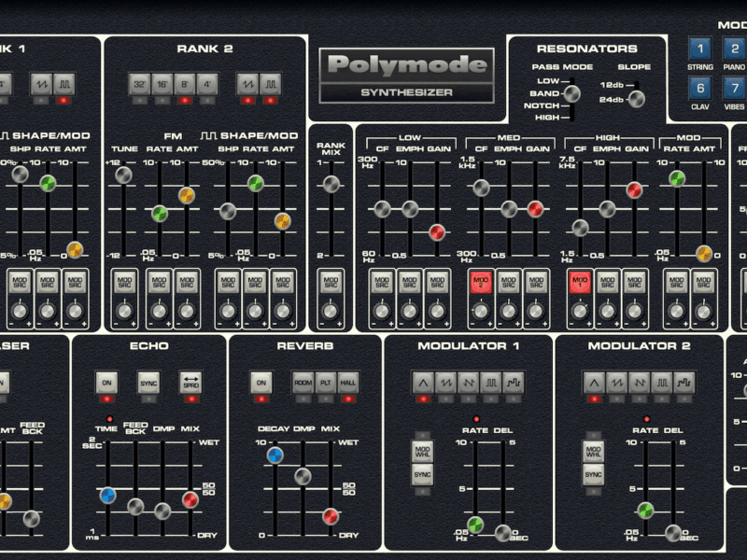
Task: Toggle Rank 1 sawtooth wave button
Action: pos(41,84)
